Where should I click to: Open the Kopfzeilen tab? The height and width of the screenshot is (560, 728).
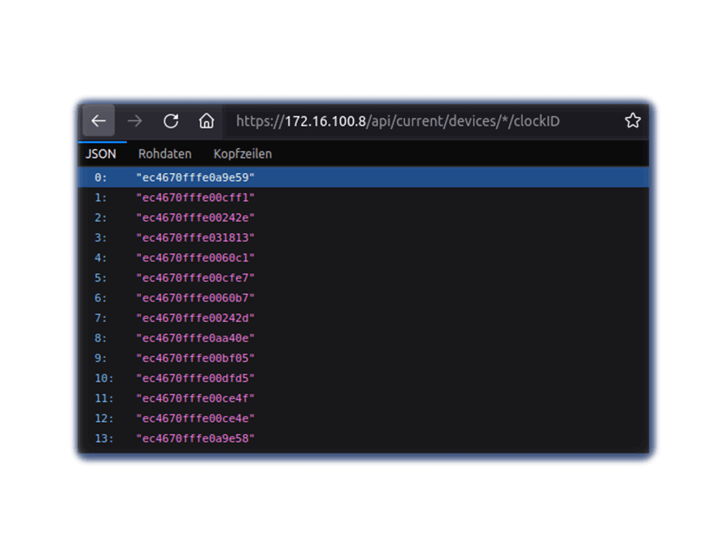coord(243,154)
